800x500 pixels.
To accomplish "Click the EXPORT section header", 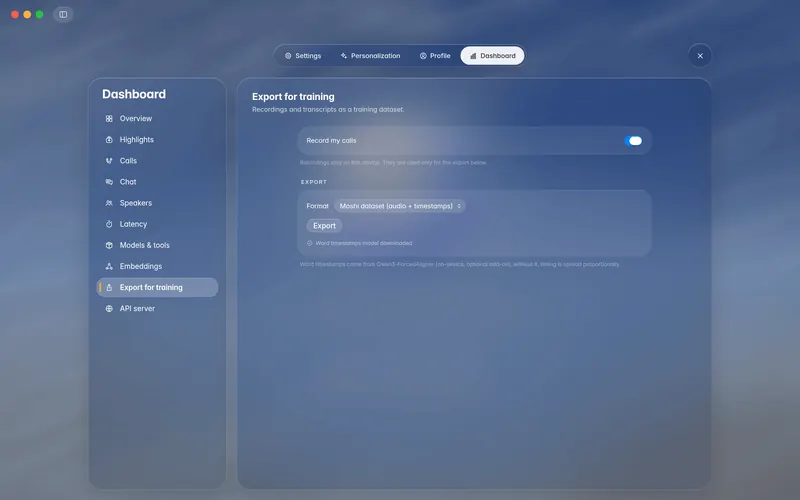I will (x=314, y=182).
